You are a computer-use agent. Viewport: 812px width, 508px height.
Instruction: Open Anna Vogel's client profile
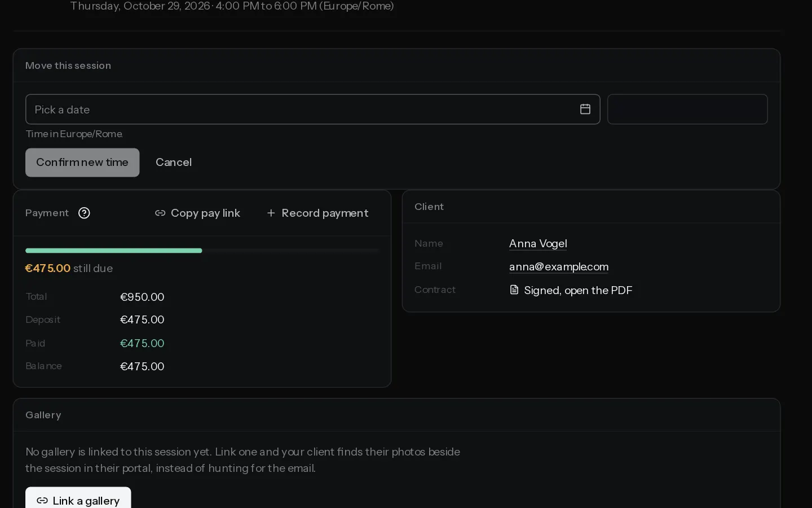538,244
